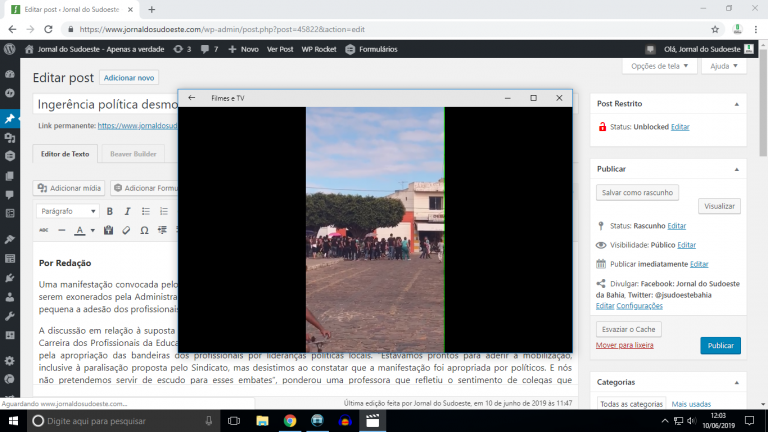Open Chrome from the Windows taskbar
This screenshot has height=432, width=768.
pyautogui.click(x=290, y=421)
